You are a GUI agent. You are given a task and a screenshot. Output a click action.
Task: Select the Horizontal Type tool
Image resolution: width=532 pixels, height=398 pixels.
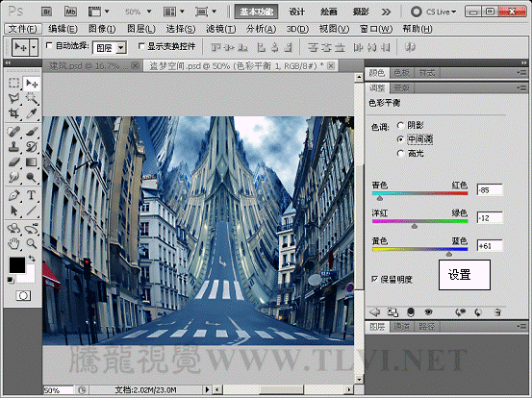pyautogui.click(x=31, y=195)
